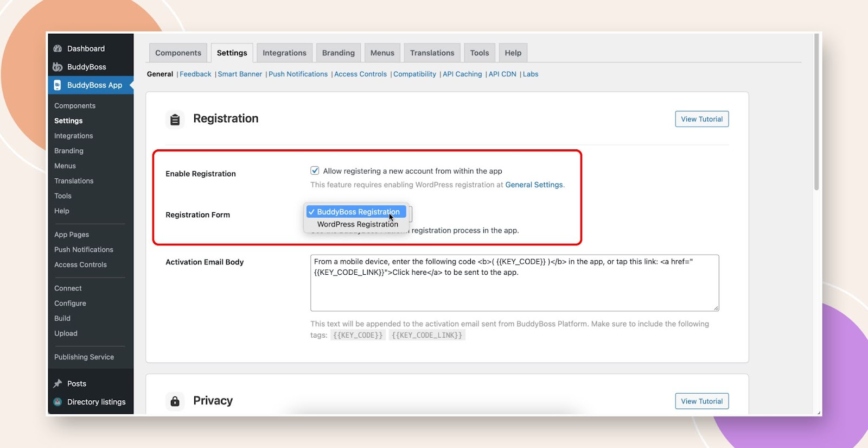Open Components in sidebar submenu
The width and height of the screenshot is (868, 448).
click(75, 106)
